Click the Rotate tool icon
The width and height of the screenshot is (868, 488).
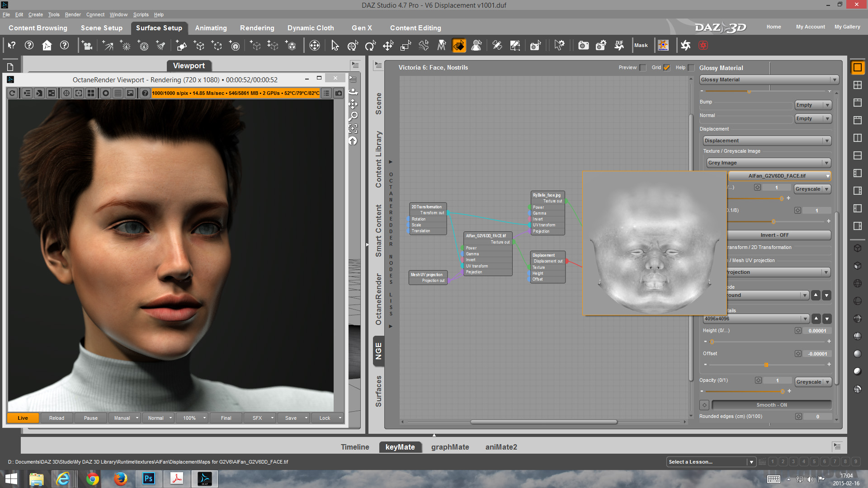pos(370,45)
